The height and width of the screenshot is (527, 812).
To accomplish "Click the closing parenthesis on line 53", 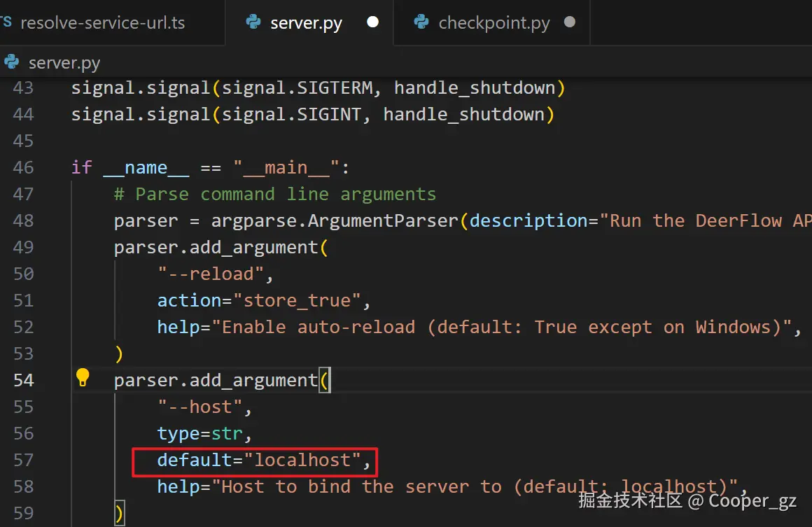I will click(x=119, y=354).
